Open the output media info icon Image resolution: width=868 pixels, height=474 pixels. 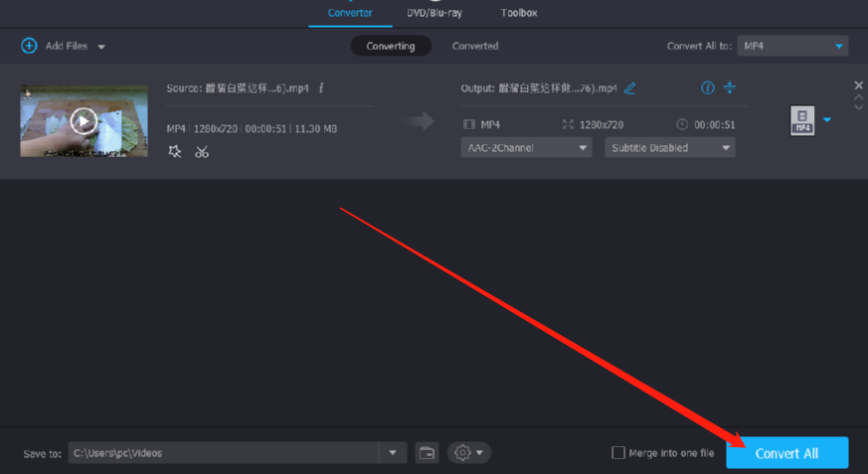pyautogui.click(x=707, y=87)
